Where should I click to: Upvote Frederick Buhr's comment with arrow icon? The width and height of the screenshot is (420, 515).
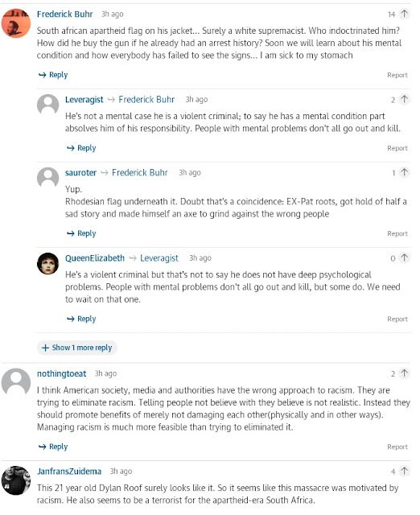(404, 14)
